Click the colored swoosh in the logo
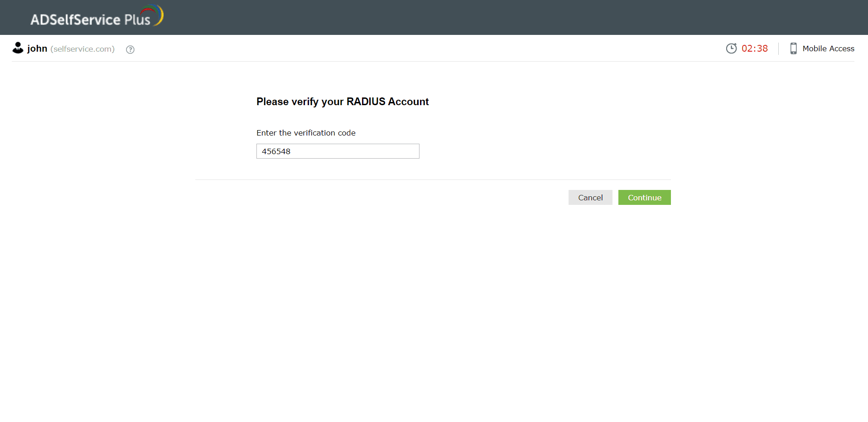This screenshot has height=422, width=868. (154, 15)
